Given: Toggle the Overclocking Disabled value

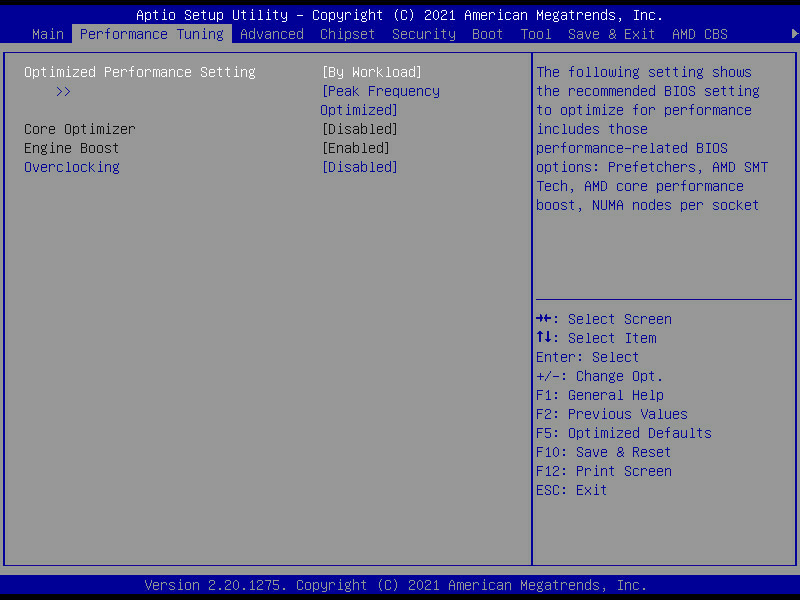Looking at the screenshot, I should [x=359, y=167].
